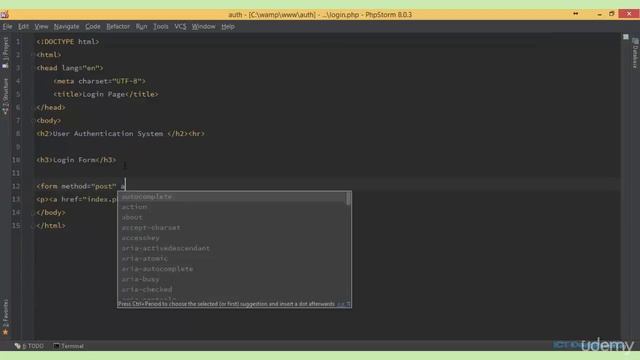Click the closing head tag line
This screenshot has width=640, height=360.
tap(51, 107)
